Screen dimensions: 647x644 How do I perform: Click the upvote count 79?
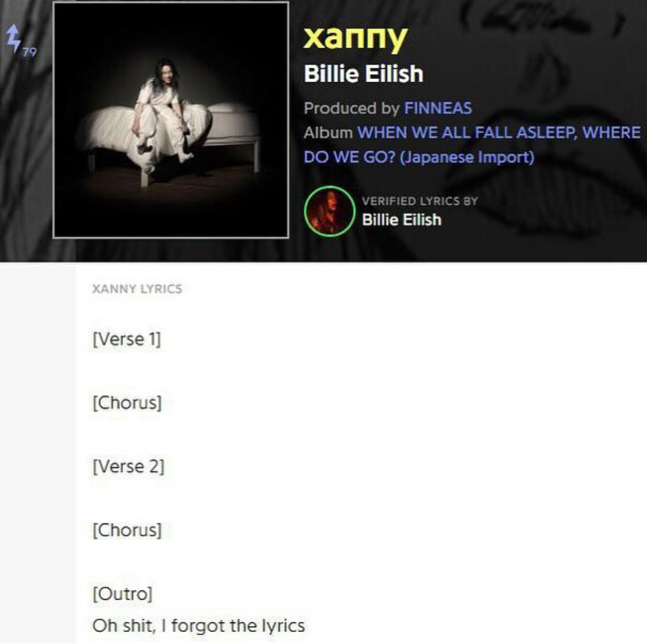[29, 52]
